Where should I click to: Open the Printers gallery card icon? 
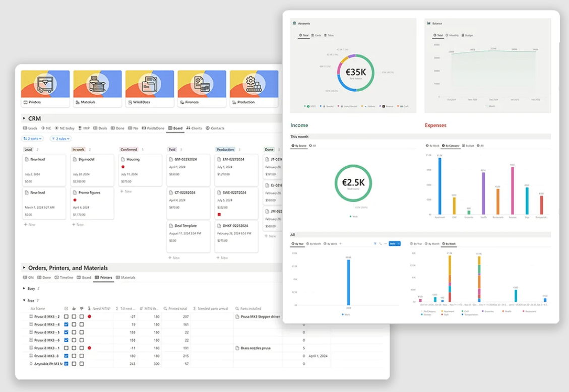tap(45, 83)
